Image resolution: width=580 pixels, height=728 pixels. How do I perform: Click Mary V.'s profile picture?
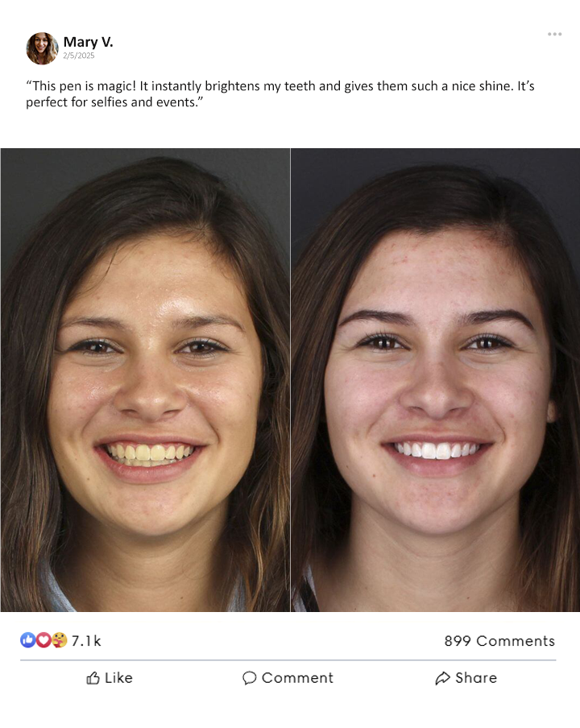(42, 48)
